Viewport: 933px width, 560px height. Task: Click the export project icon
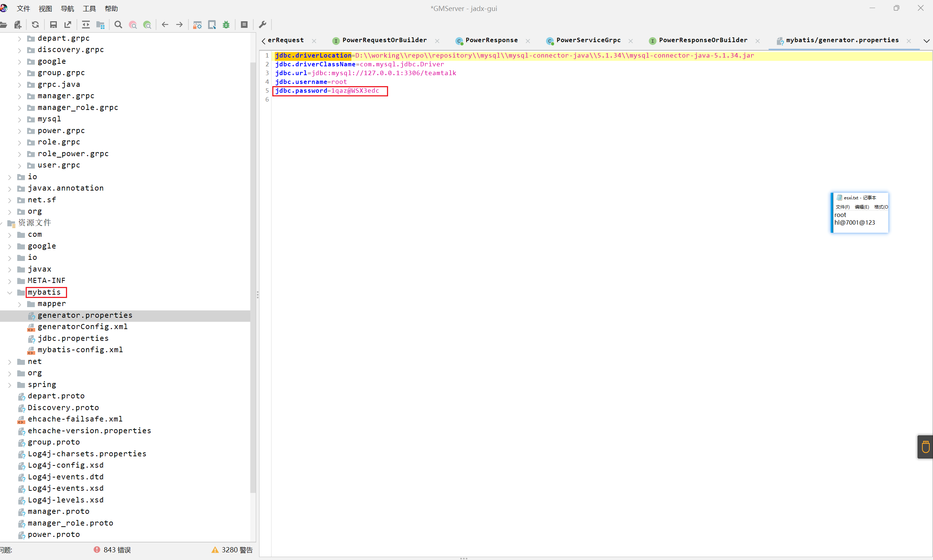68,25
